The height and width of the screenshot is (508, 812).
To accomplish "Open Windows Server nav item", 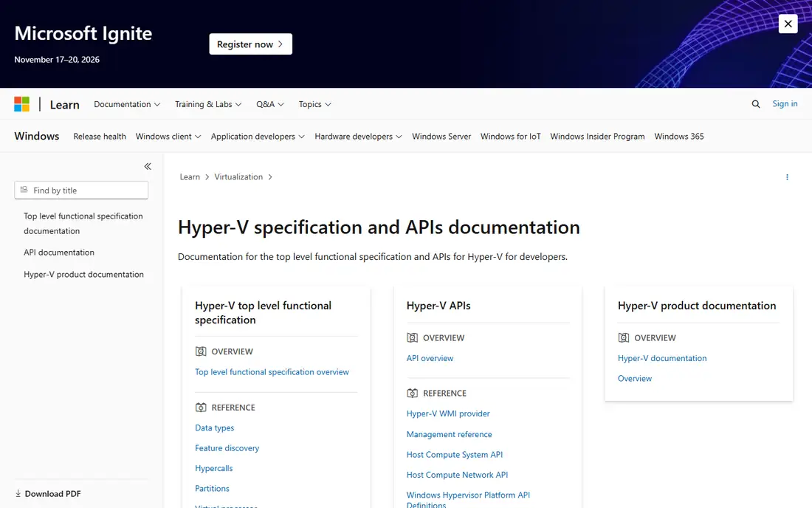I will [x=441, y=136].
